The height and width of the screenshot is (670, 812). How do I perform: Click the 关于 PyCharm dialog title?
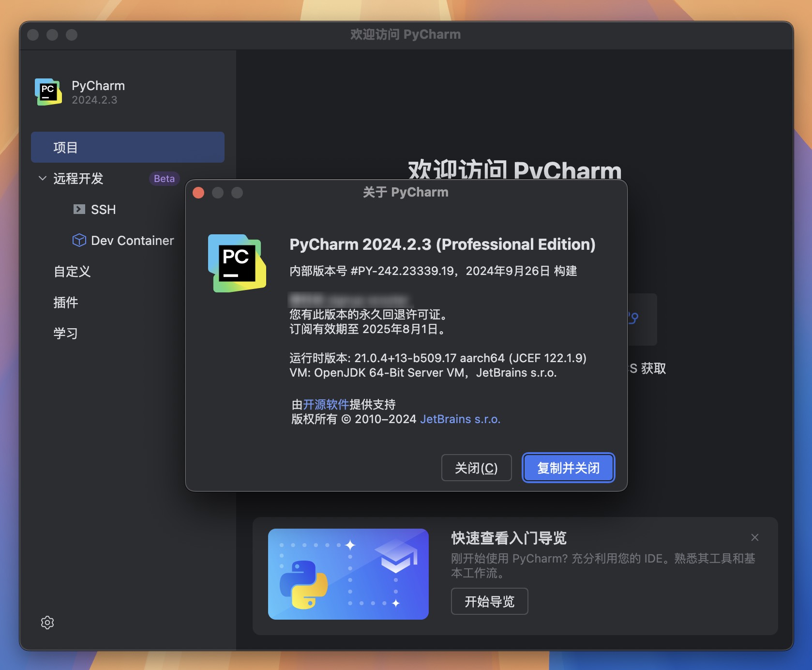406,193
